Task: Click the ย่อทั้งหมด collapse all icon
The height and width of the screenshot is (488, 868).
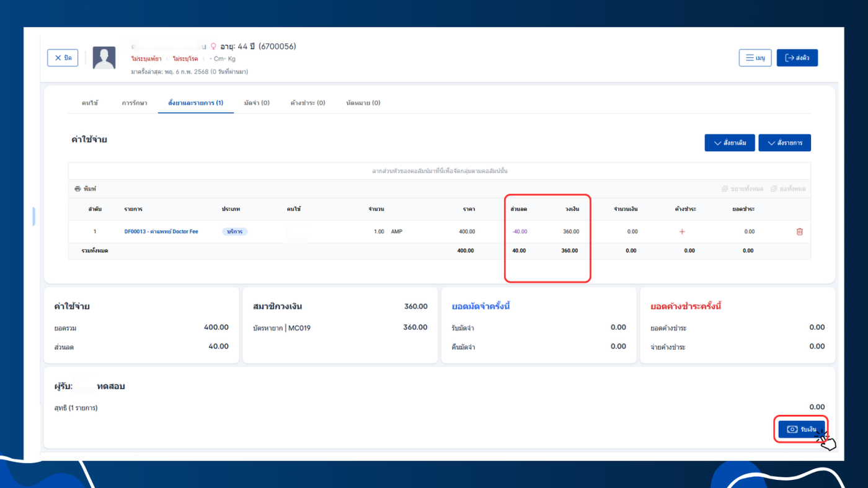Action: (774, 189)
